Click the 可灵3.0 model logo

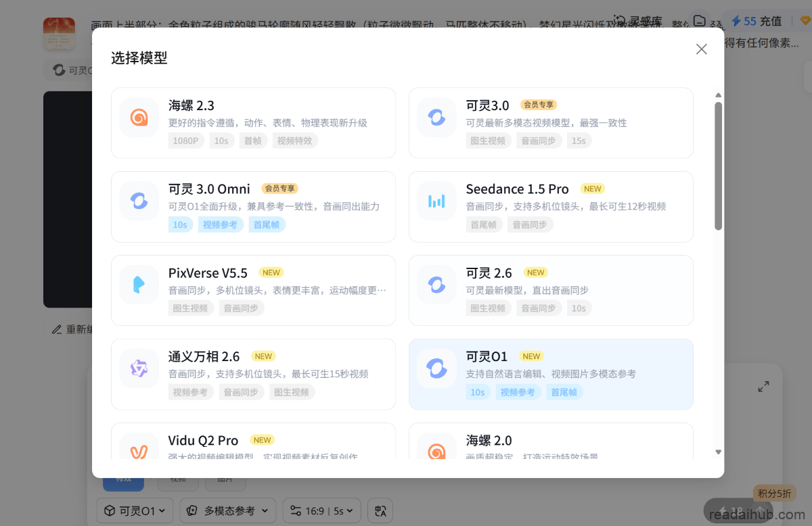click(436, 118)
